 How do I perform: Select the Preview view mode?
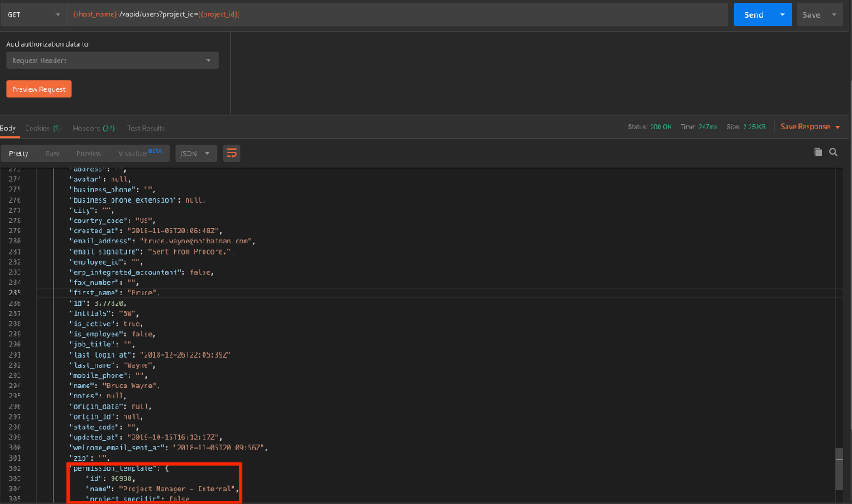click(89, 153)
